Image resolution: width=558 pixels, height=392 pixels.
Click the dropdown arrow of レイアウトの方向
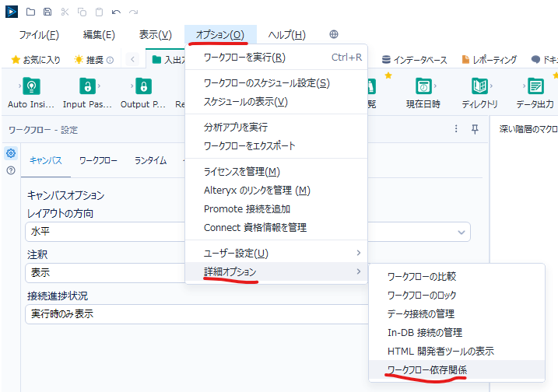[x=461, y=233]
